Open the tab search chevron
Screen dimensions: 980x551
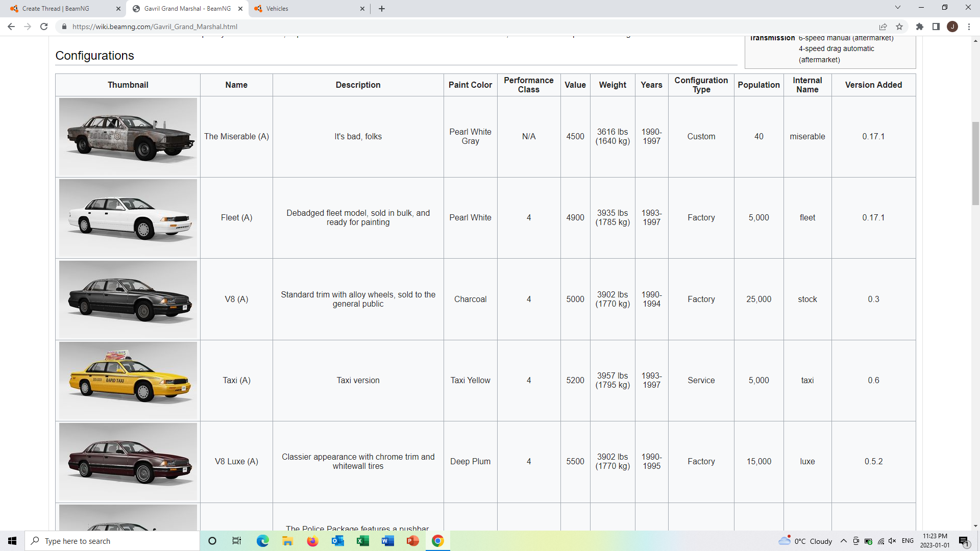coord(898,7)
